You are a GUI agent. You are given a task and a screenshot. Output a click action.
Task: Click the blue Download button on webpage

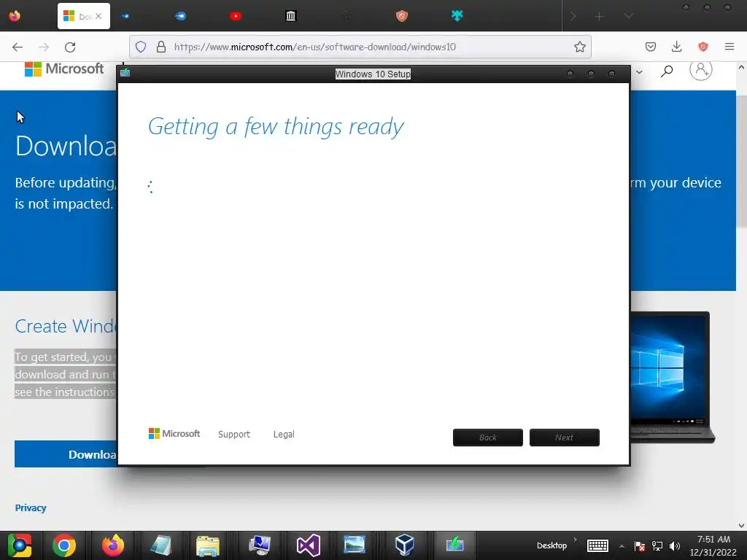66,454
